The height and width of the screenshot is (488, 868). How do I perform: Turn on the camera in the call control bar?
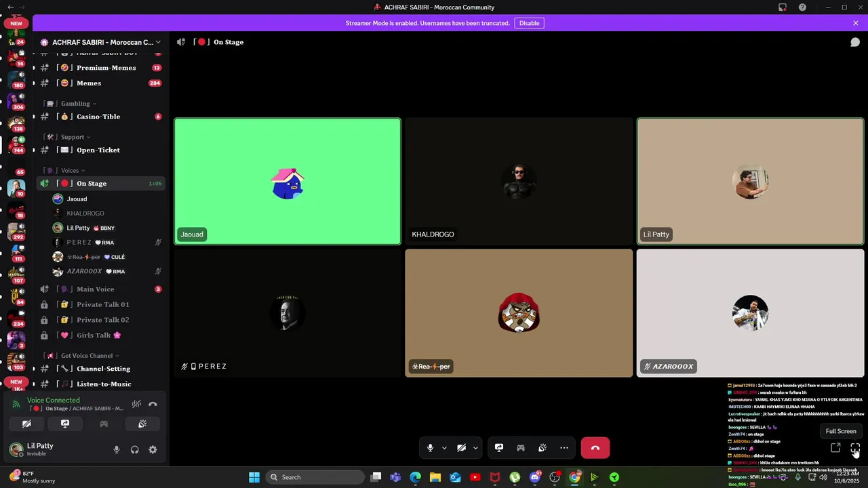click(x=461, y=447)
